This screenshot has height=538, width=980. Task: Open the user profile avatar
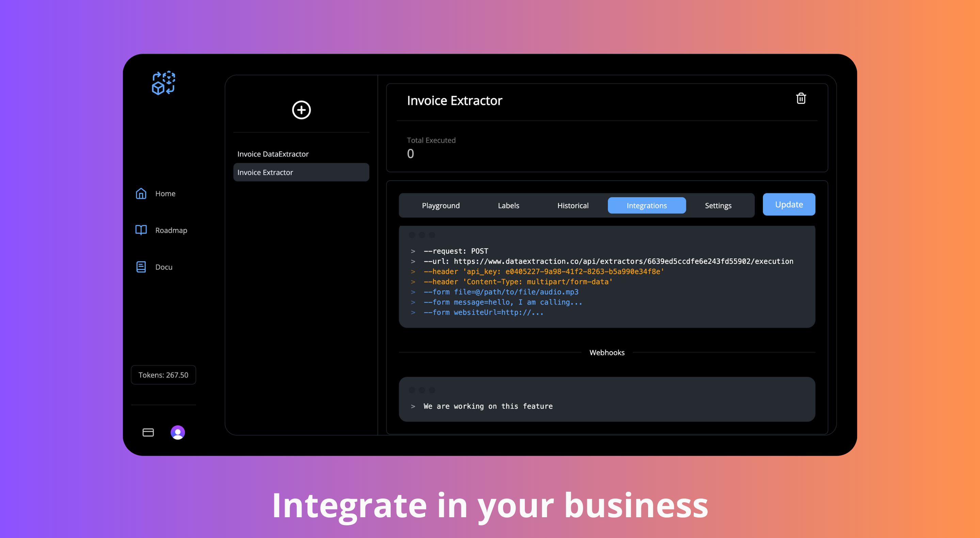tap(178, 432)
